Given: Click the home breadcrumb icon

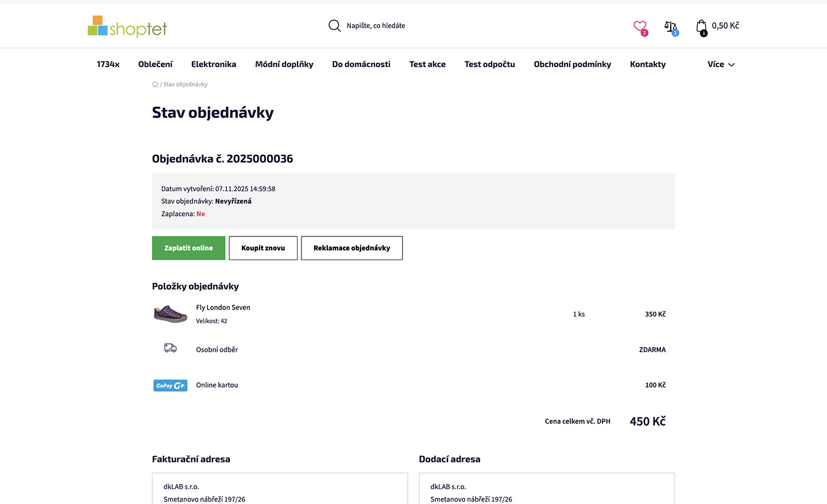Looking at the screenshot, I should [x=155, y=84].
